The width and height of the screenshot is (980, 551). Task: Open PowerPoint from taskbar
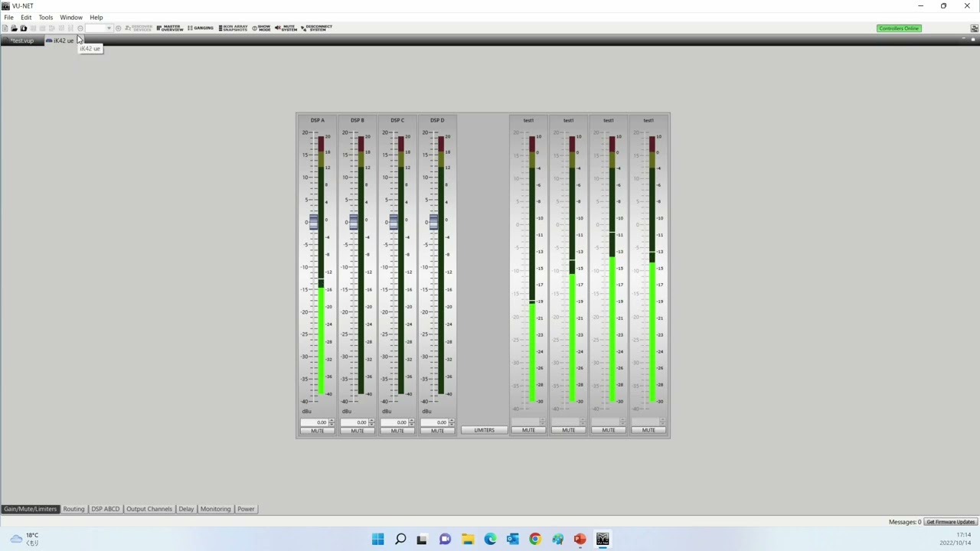pos(580,539)
